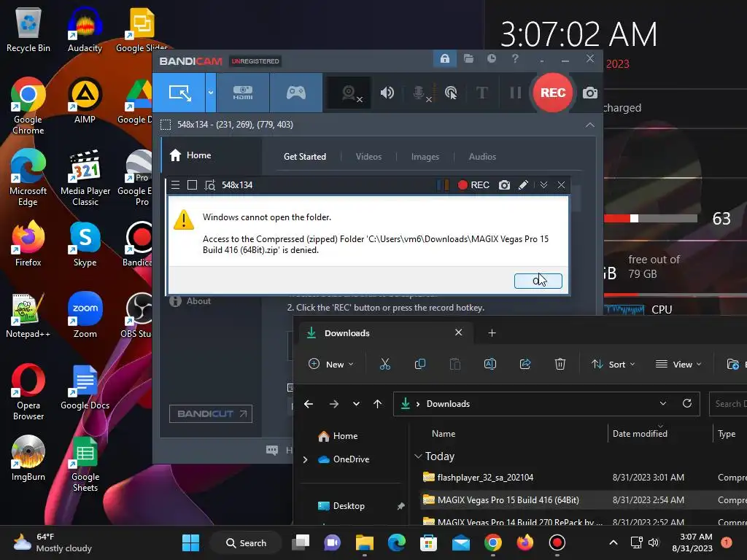The image size is (747, 560).
Task: Click capture bar fullscreen square icon
Action: [x=192, y=184]
